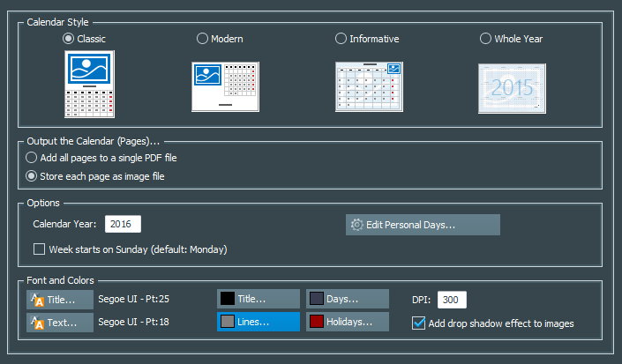
Task: Choose the Whole Year radio button
Action: pyautogui.click(x=485, y=39)
